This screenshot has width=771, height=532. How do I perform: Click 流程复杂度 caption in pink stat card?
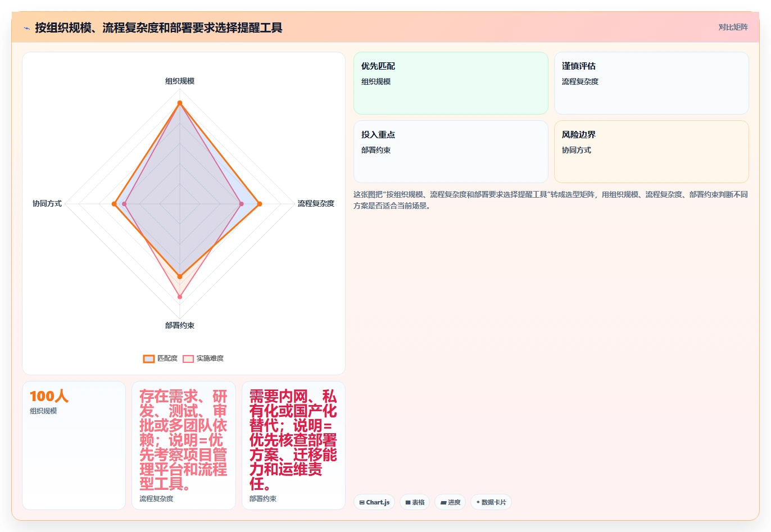pos(156,498)
